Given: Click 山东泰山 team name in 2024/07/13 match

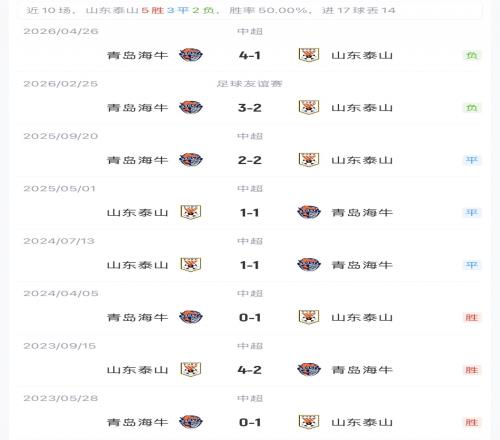Looking at the screenshot, I should coord(137,265).
